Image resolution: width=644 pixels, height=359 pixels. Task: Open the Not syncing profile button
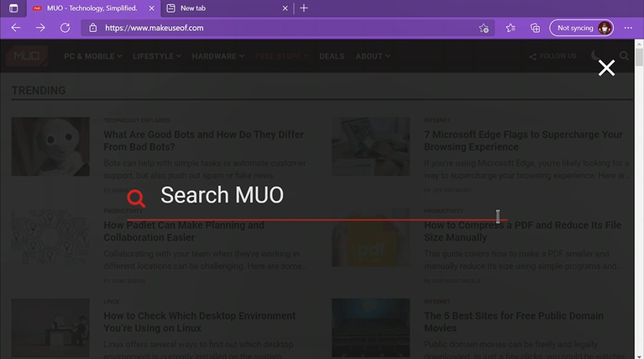tap(582, 28)
